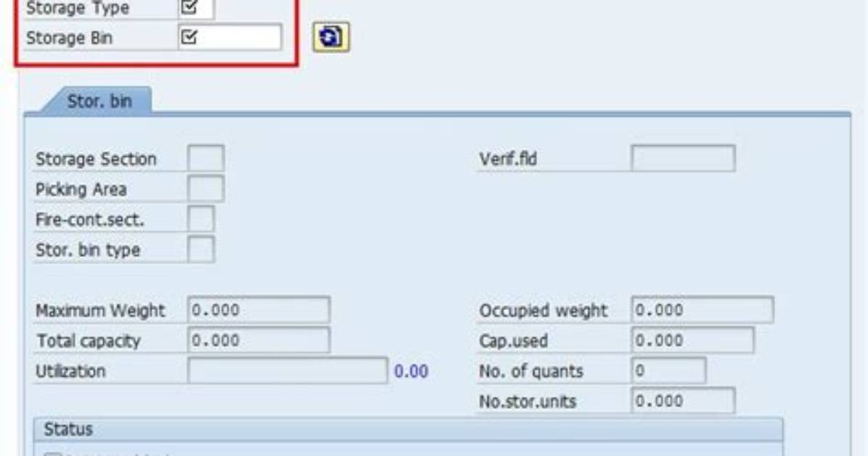868x456 pixels.
Task: Click the Total capacity field
Action: tap(259, 341)
